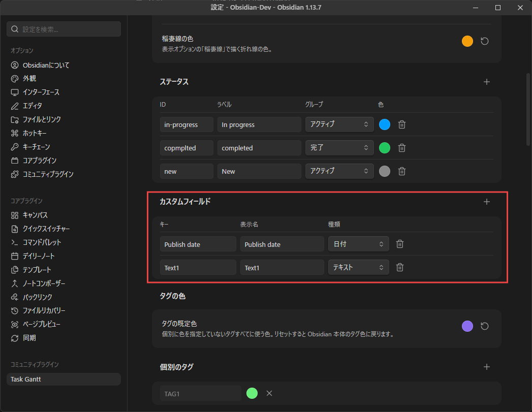This screenshot has height=412, width=532.
Task: Add an individual tag via plus icon
Action: point(487,367)
